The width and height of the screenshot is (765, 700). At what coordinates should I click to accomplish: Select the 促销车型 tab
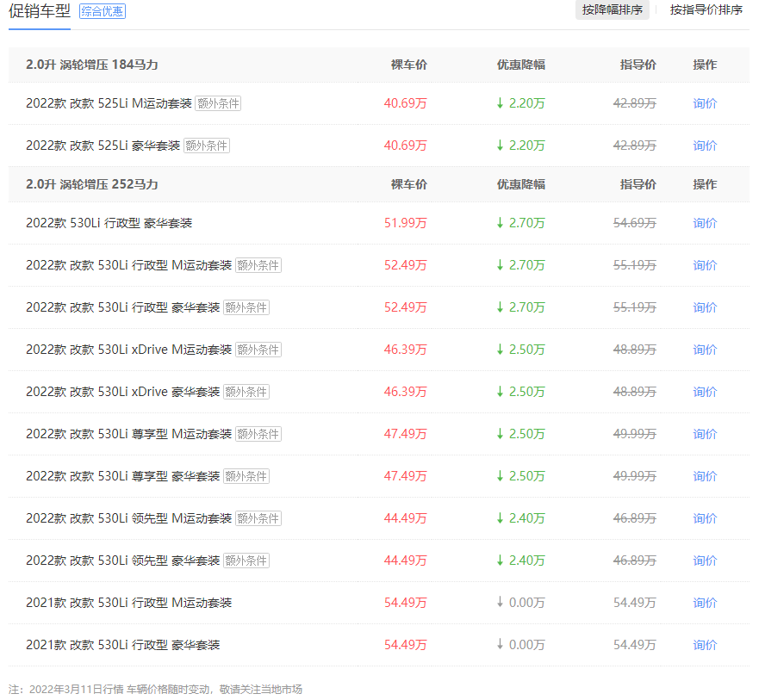(x=40, y=11)
